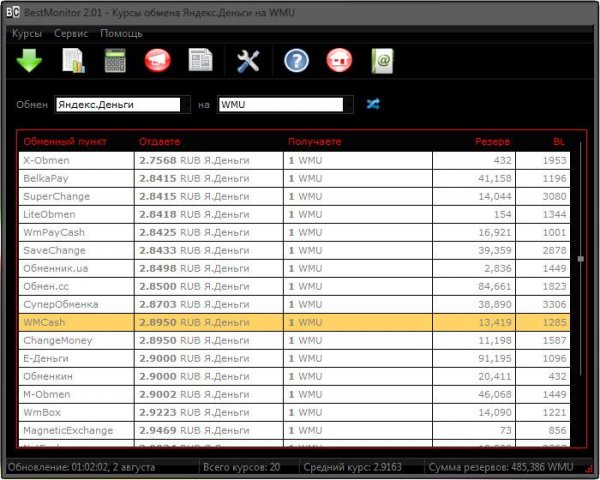Screen dimensions: 600x480
Task: Click the green download arrow icon
Action: tap(29, 60)
